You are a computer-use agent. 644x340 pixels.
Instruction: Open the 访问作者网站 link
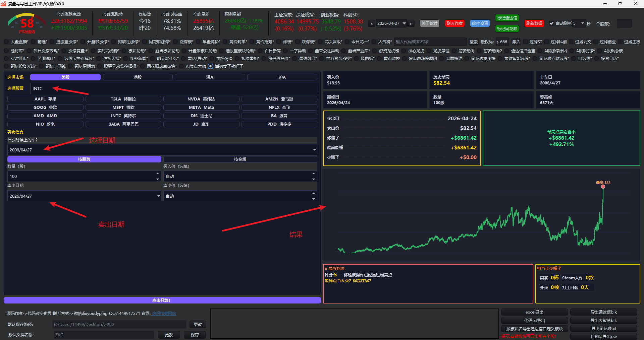[164, 314]
